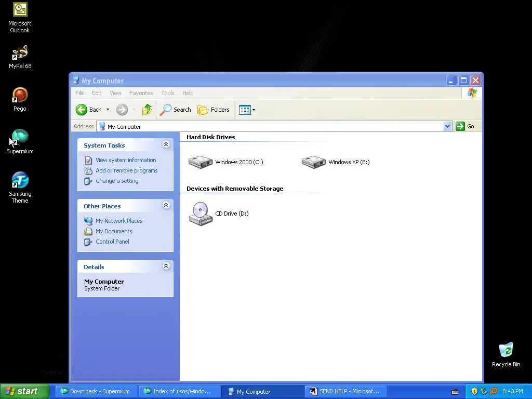Select Samsung Theme desktop icon
This screenshot has width=532, height=399.
coord(20,188)
